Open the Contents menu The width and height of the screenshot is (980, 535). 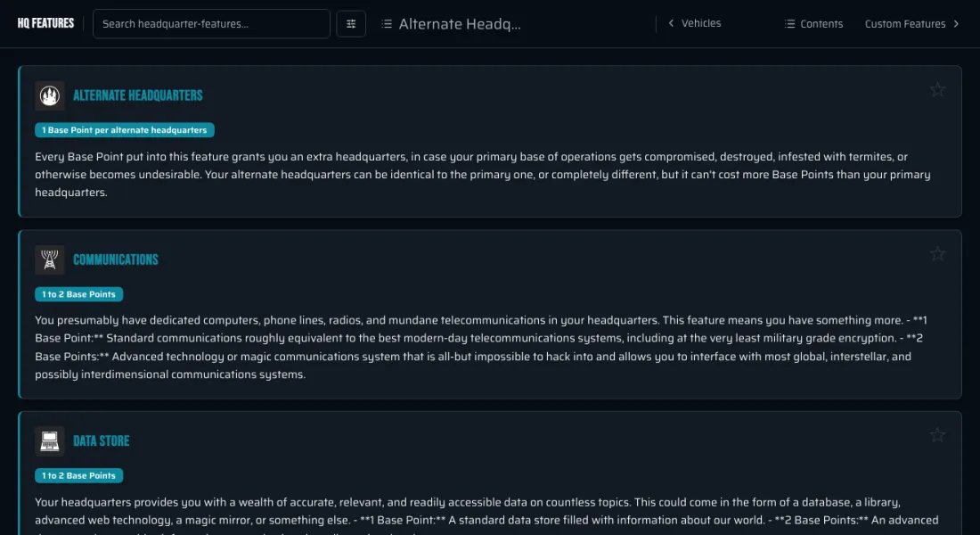point(813,24)
